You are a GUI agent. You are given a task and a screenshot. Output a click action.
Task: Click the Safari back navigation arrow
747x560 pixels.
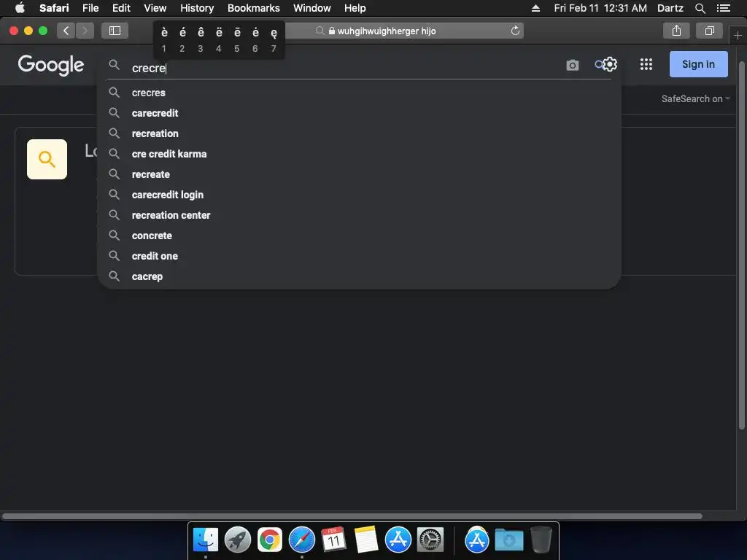66,31
